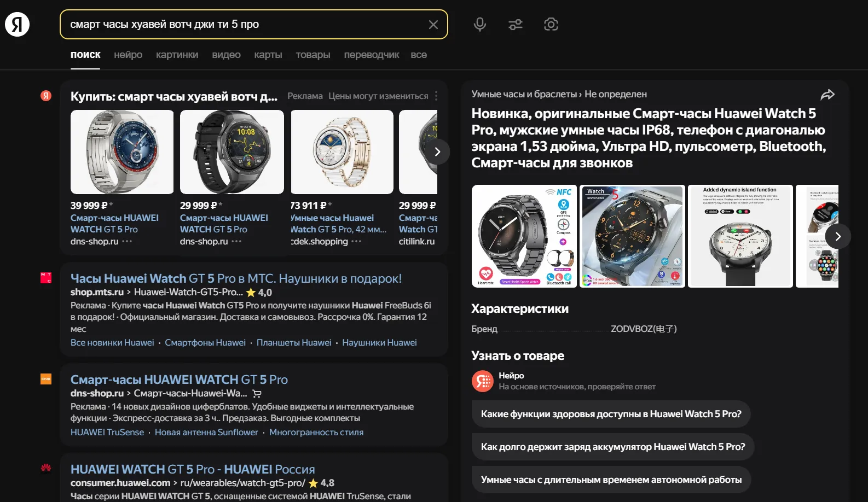
Task: Open the DNS result titled Смарт-часы HUAWEI WATCH GT 5 Pro
Action: click(x=179, y=380)
